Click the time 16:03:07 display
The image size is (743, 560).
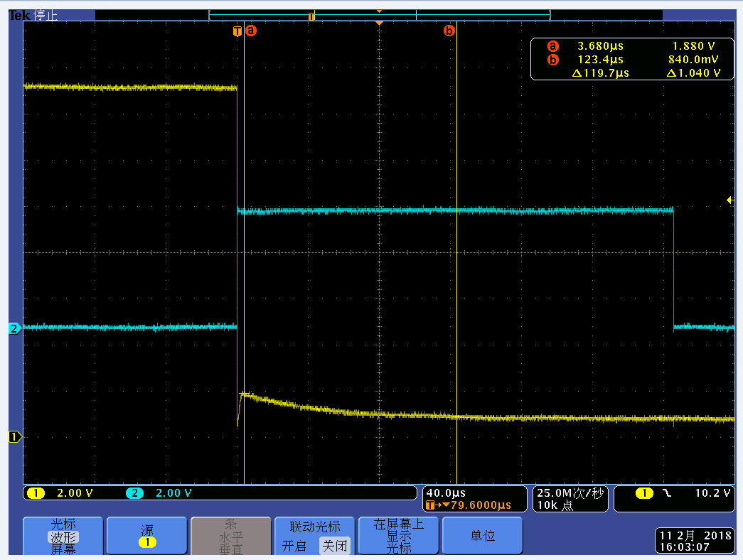click(684, 547)
